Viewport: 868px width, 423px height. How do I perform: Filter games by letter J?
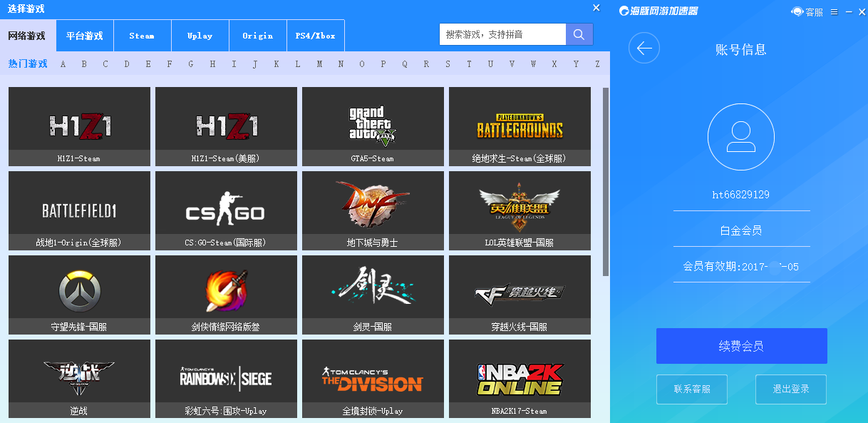point(255,64)
